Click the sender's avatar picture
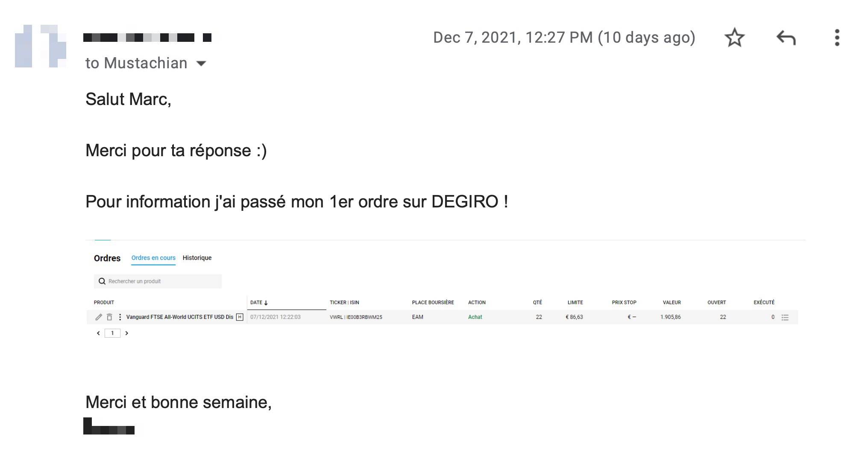 click(x=41, y=46)
